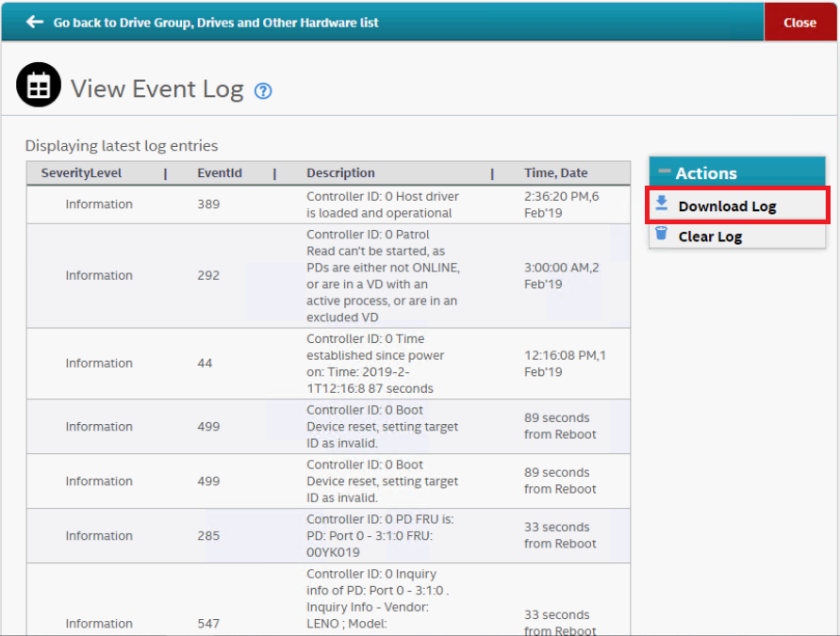Click the trash can icon
Screen dimensions: 840x636
(x=662, y=235)
